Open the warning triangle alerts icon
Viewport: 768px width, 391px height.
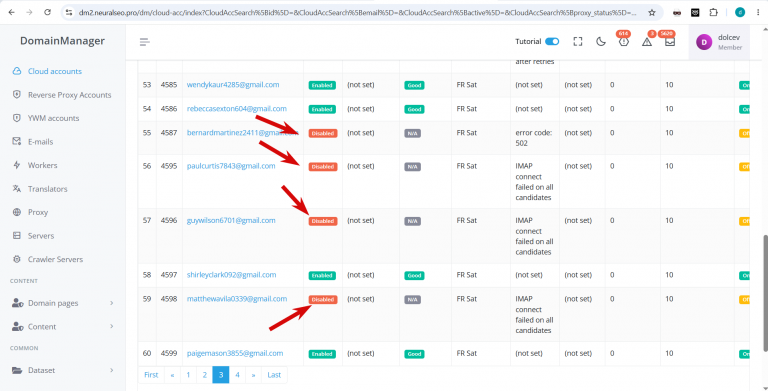pyautogui.click(x=647, y=42)
